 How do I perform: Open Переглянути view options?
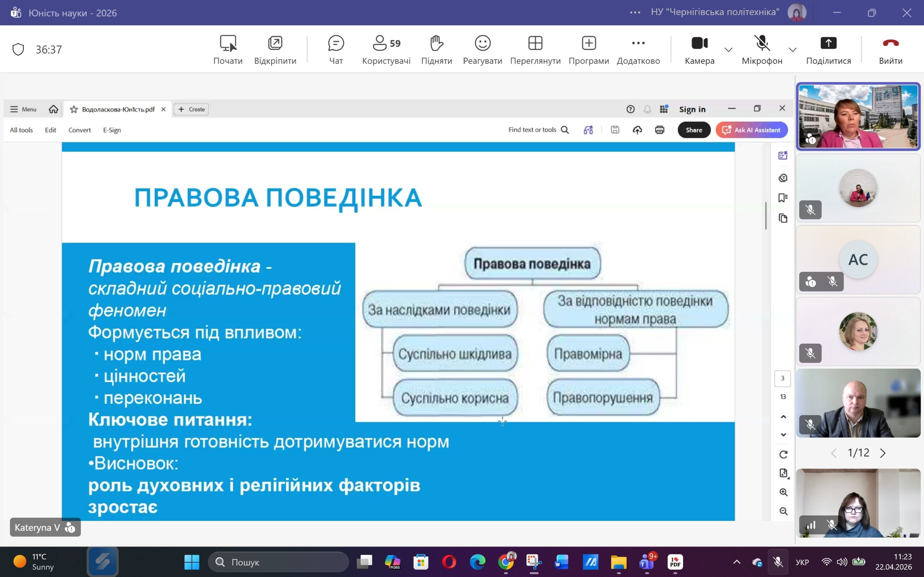point(535,50)
